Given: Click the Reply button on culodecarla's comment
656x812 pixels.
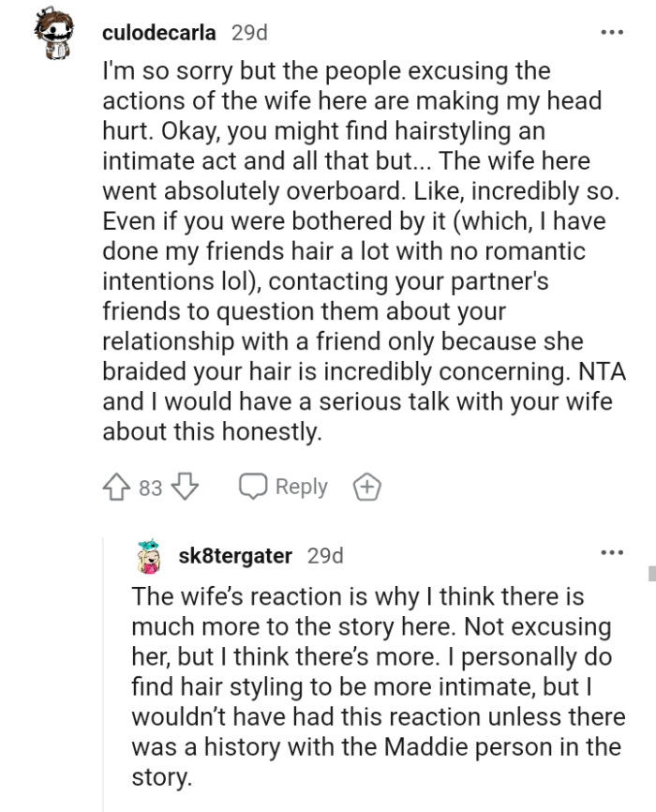Looking at the screenshot, I should (302, 487).
